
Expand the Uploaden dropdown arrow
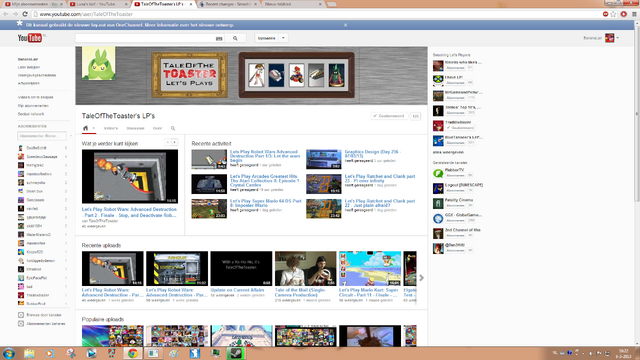tap(283, 38)
